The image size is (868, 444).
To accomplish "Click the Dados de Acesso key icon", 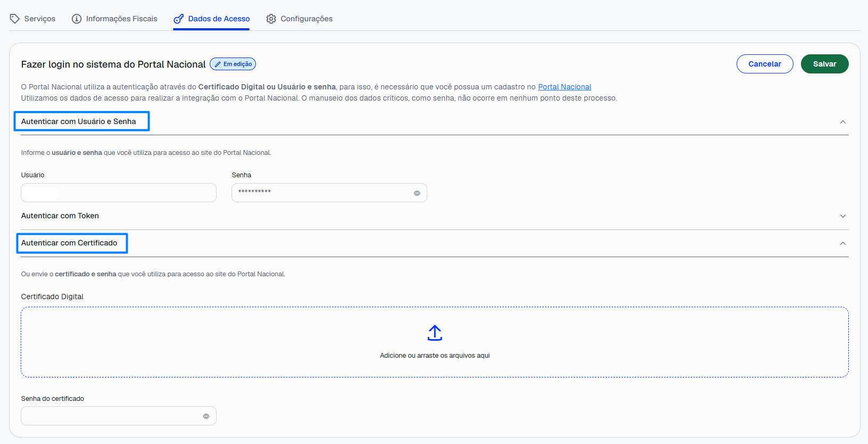I will coord(179,19).
